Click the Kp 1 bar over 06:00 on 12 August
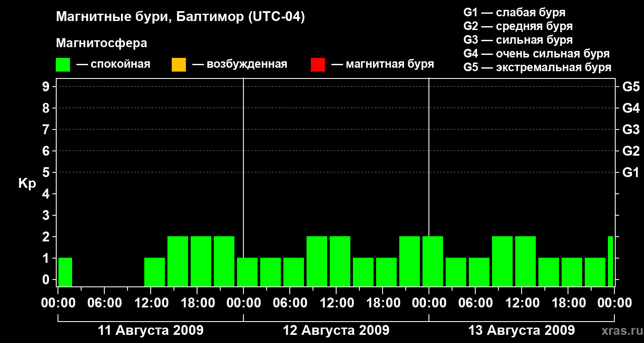Viewport: 644px width, 343px height. (294, 272)
